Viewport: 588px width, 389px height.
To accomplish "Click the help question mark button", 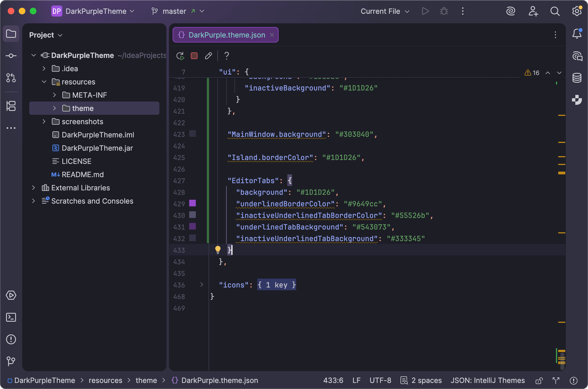I will [x=226, y=56].
